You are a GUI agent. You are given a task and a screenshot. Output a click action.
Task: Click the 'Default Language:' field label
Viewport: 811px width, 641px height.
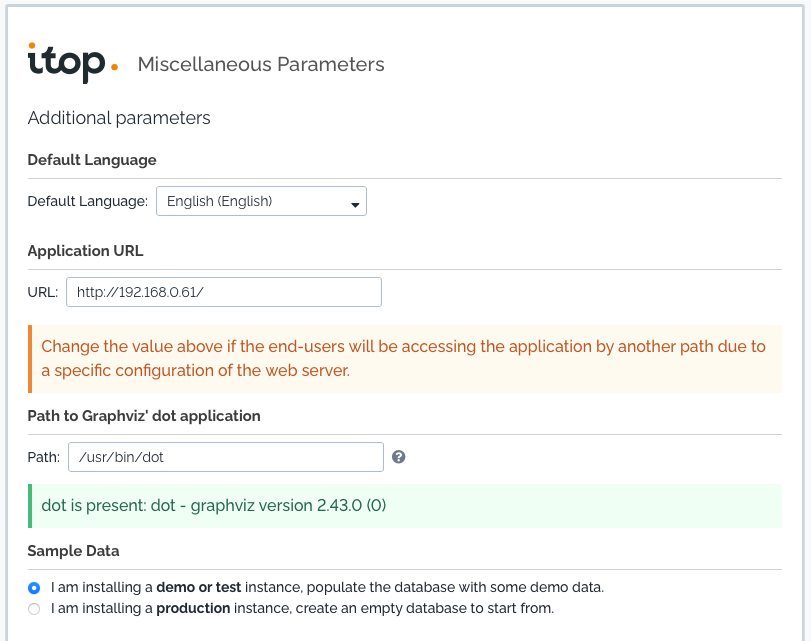pos(88,201)
